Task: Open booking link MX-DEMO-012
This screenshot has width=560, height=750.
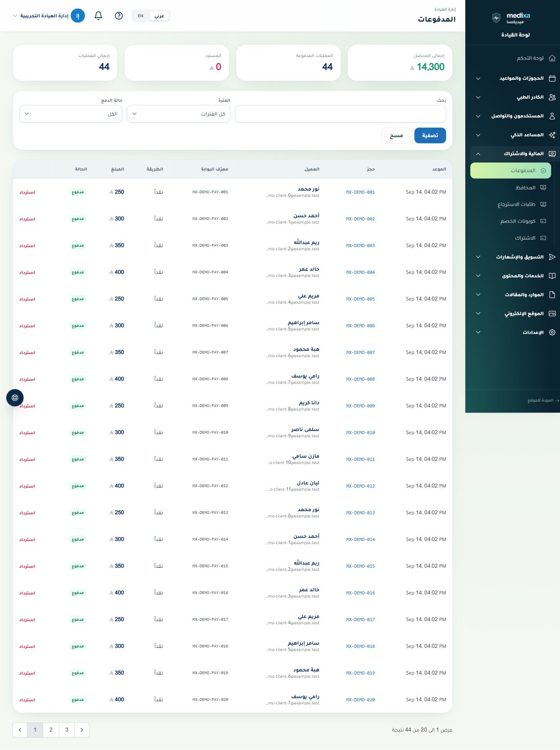Action: point(360,486)
